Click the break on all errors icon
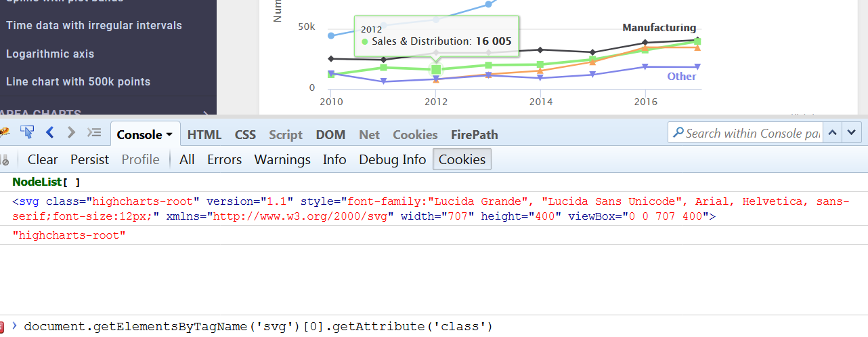Image resolution: width=868 pixels, height=337 pixels. [3, 160]
